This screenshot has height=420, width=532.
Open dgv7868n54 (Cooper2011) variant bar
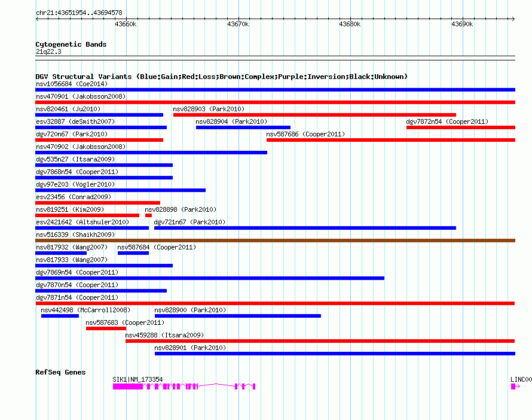click(x=104, y=178)
